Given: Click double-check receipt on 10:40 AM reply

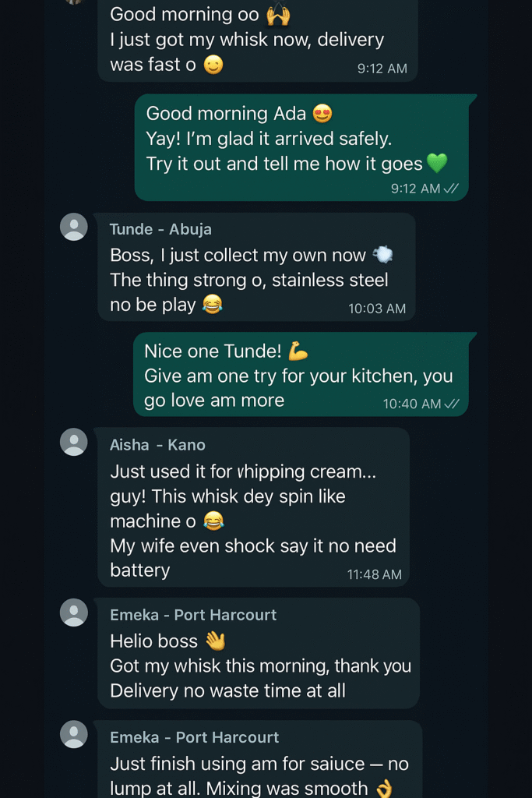Looking at the screenshot, I should (x=451, y=404).
